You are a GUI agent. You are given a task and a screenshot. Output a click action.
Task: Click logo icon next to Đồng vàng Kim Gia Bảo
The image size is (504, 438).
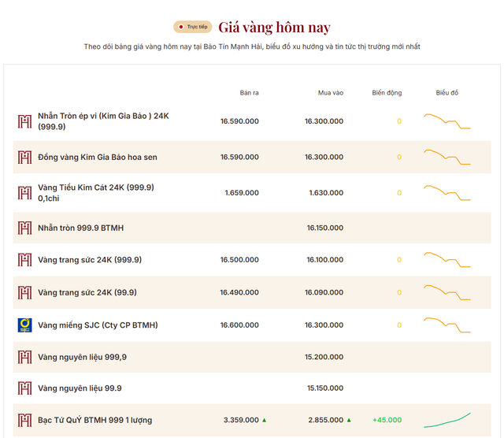24,158
